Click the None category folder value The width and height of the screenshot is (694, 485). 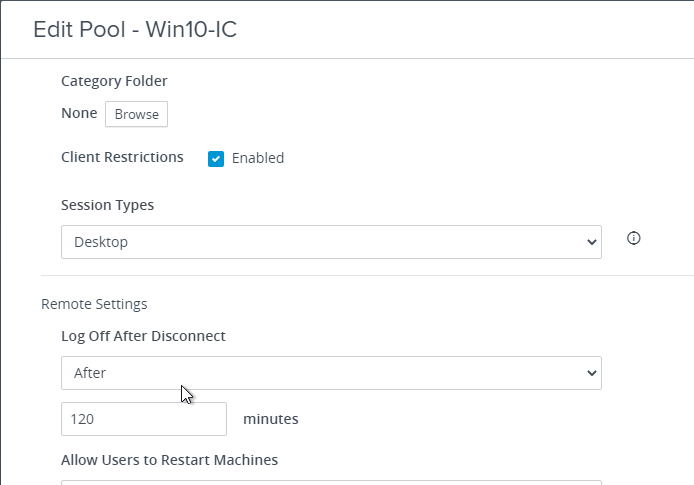(79, 113)
